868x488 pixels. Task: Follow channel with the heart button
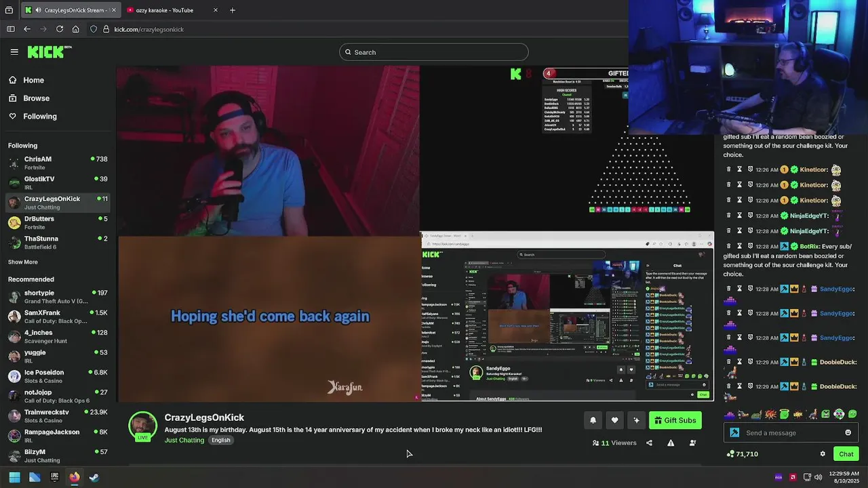(x=614, y=420)
